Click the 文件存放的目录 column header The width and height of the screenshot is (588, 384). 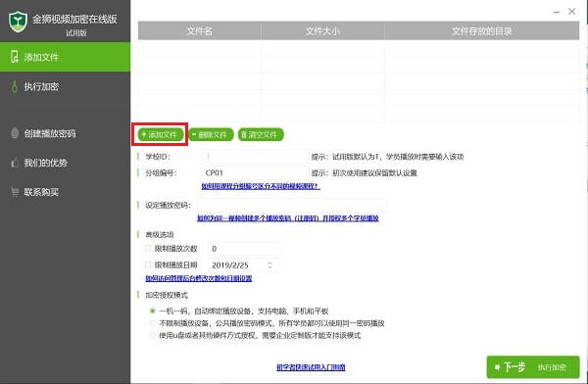(x=482, y=30)
